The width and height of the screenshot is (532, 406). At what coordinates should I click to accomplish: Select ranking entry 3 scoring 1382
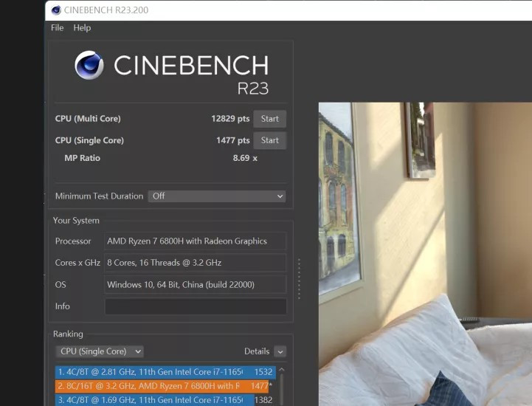pyautogui.click(x=165, y=400)
